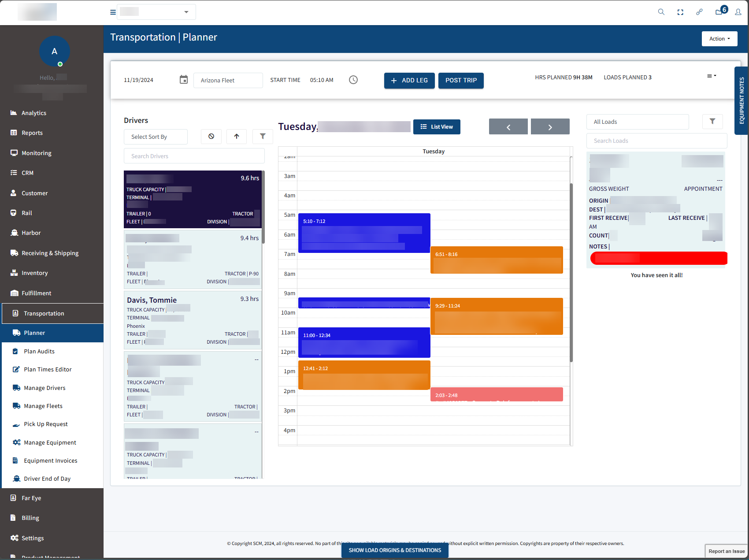Screen dimensions: 749x560
Task: Toggle fullscreen mode icon in top bar
Action: click(680, 12)
